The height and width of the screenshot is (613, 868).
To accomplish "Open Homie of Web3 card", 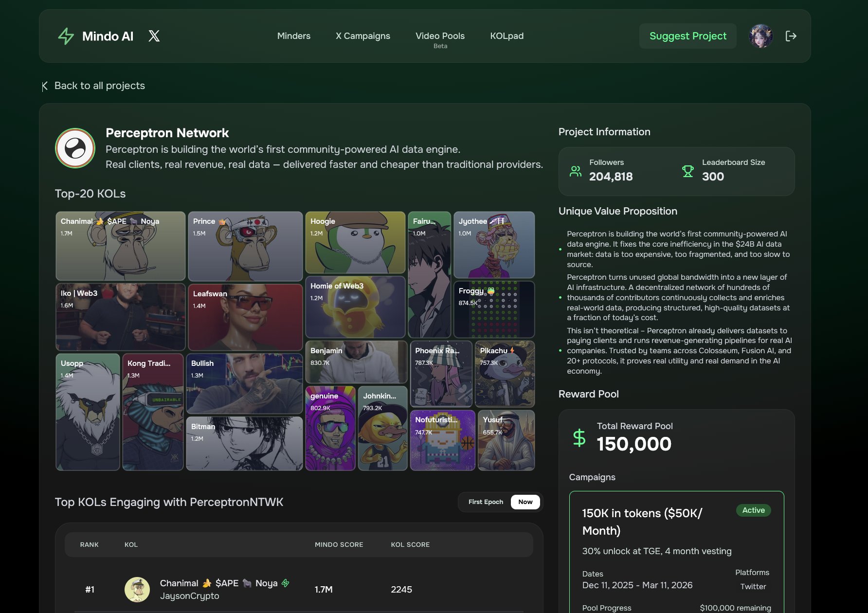I will (x=355, y=307).
